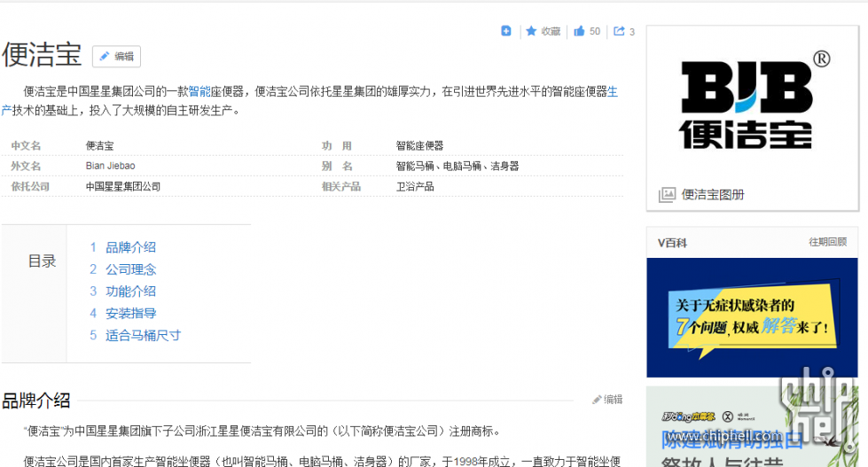This screenshot has width=868, height=467.
Task: Click the blue plus icon near 收藏
Action: click(x=506, y=31)
